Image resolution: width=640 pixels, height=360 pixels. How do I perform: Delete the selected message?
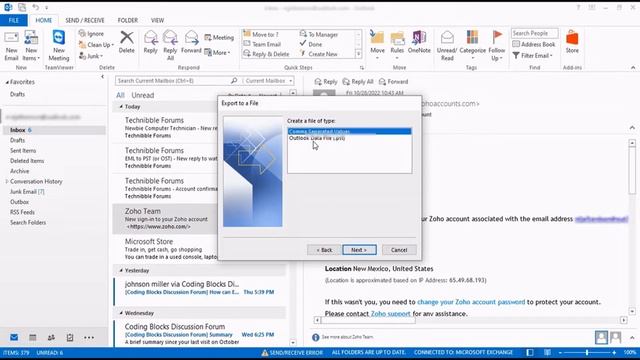[x=127, y=42]
